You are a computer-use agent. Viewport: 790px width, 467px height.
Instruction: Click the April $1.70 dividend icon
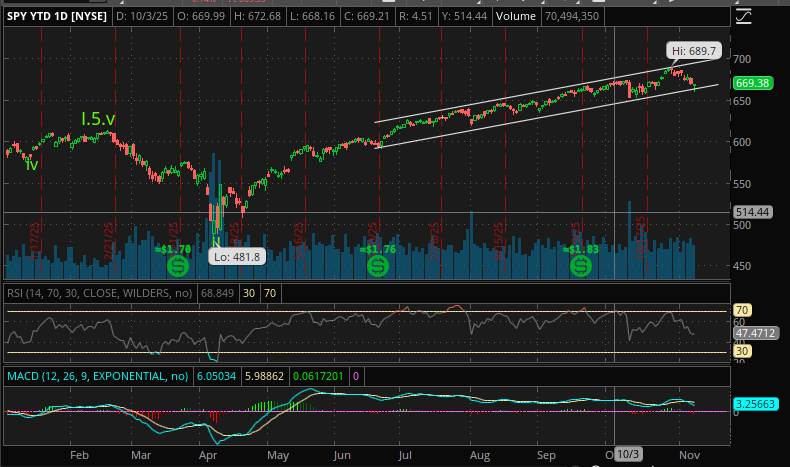click(x=177, y=266)
